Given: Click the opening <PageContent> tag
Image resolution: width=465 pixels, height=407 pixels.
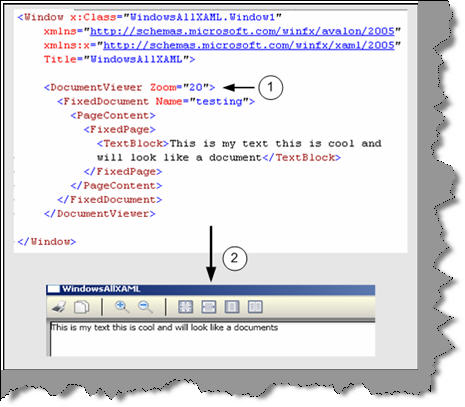Looking at the screenshot, I should click(113, 115).
